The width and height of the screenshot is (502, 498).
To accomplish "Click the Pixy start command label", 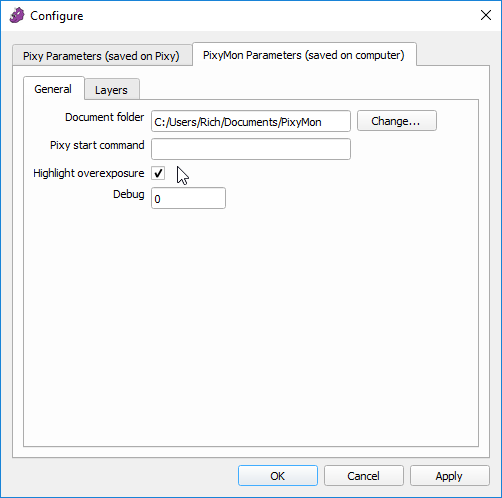I will (97, 145).
